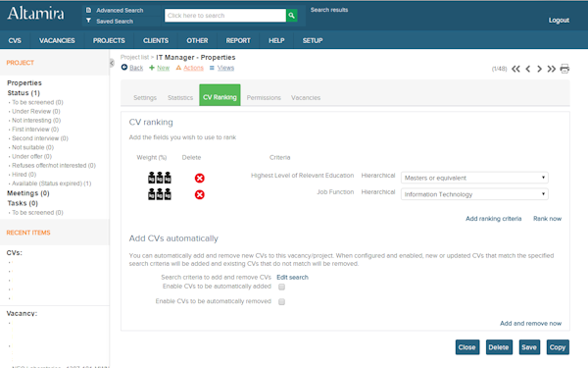The width and height of the screenshot is (588, 368).
Task: Enable CVs to be automatically removed checkbox
Action: (281, 301)
